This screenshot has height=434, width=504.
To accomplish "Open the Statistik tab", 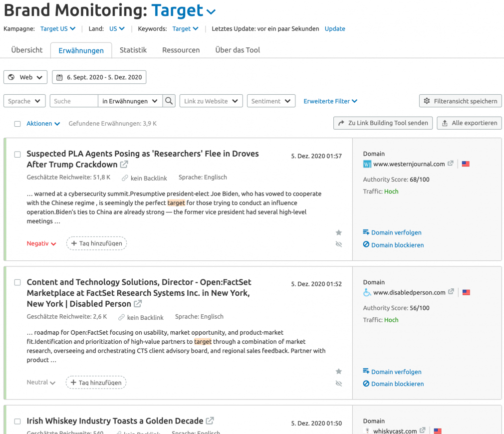I will (133, 50).
